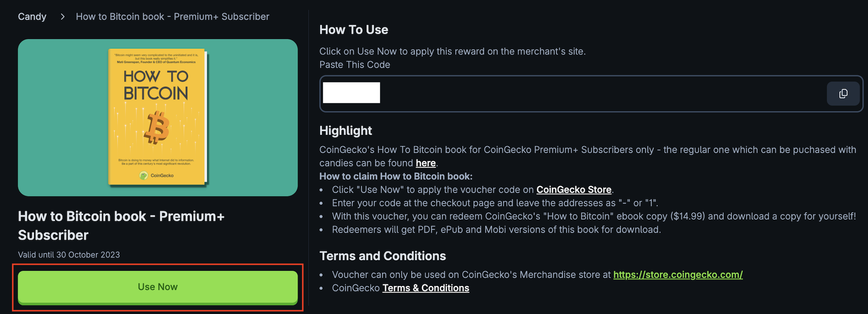Click the CoinGecko logo on book cover
The width and height of the screenshot is (868, 314).
(x=144, y=175)
